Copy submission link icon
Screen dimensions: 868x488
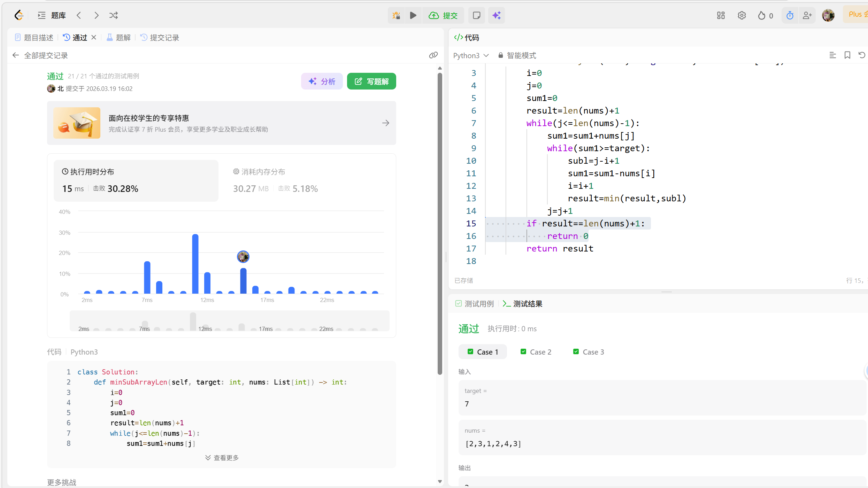(x=433, y=55)
